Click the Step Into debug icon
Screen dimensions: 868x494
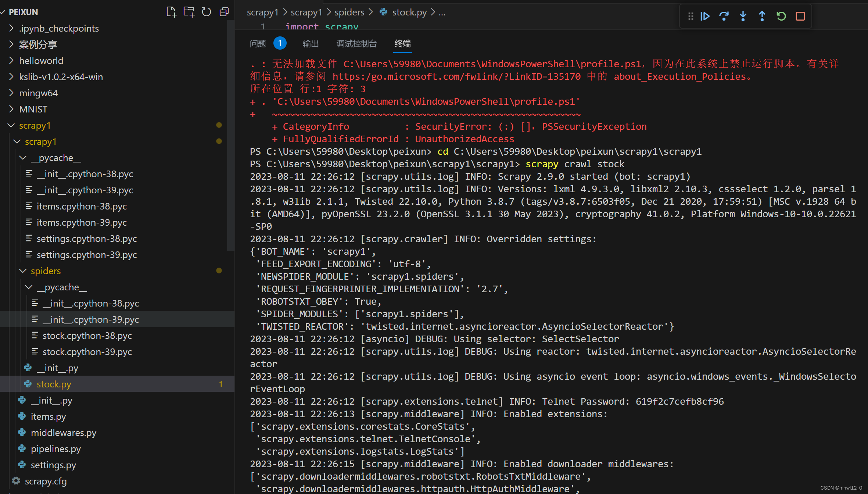click(x=743, y=16)
